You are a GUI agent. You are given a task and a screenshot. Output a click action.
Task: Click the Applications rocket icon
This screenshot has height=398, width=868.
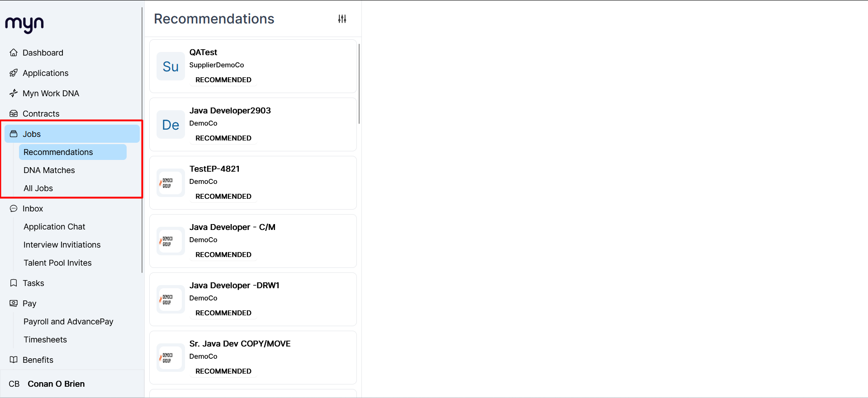coord(14,73)
